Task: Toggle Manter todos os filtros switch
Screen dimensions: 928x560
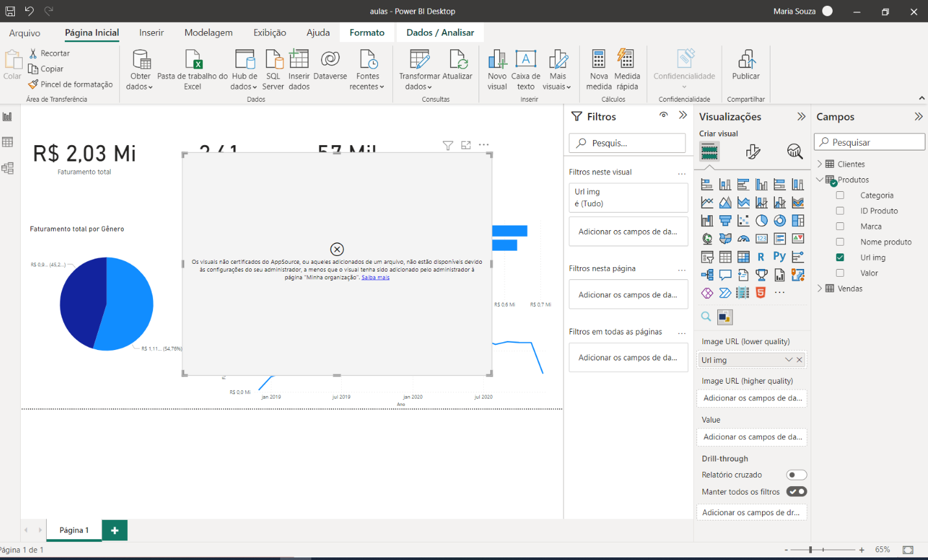Action: (796, 492)
